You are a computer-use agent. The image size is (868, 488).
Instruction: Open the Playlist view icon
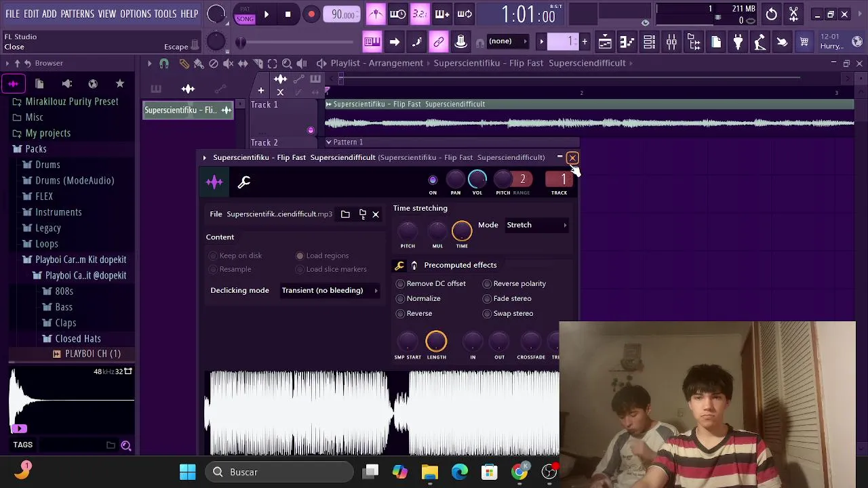point(605,42)
